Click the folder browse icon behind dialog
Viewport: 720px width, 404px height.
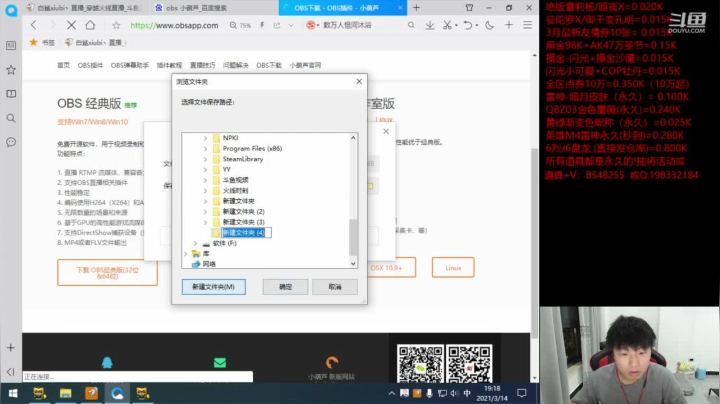point(370,186)
